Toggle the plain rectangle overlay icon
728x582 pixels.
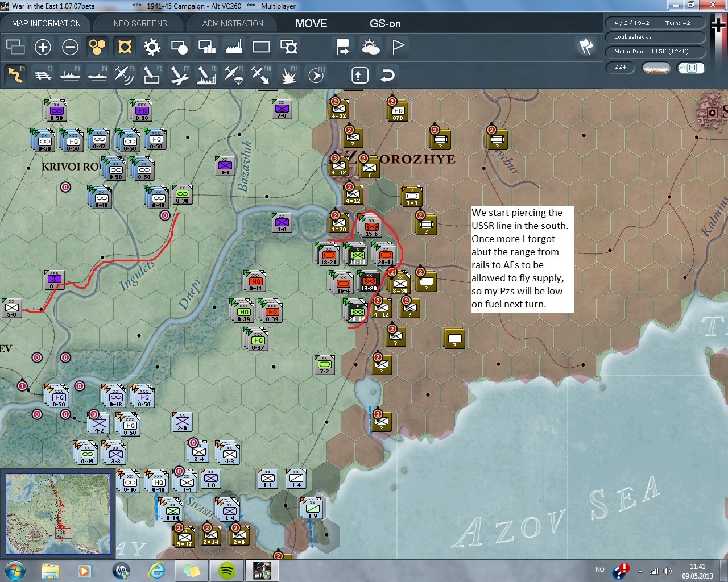261,47
